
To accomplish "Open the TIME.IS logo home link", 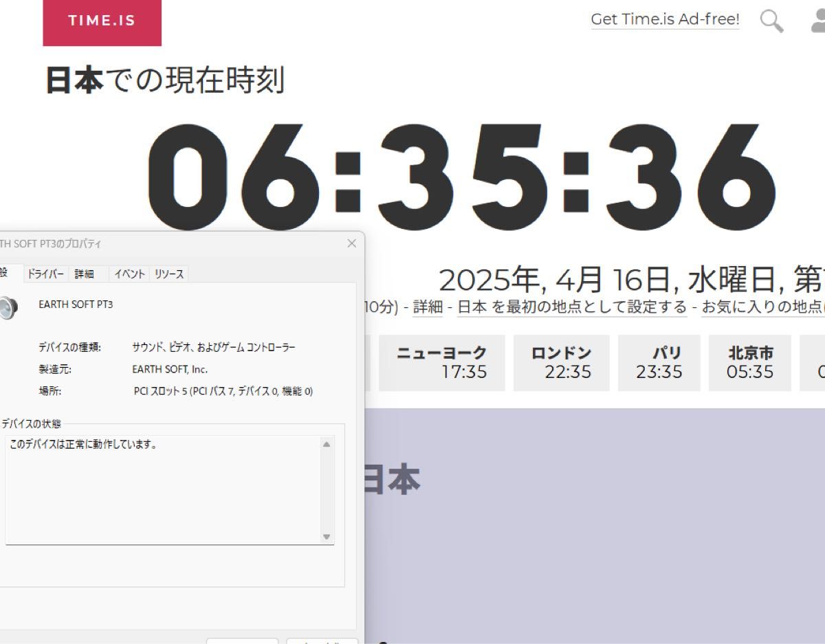I will [102, 21].
